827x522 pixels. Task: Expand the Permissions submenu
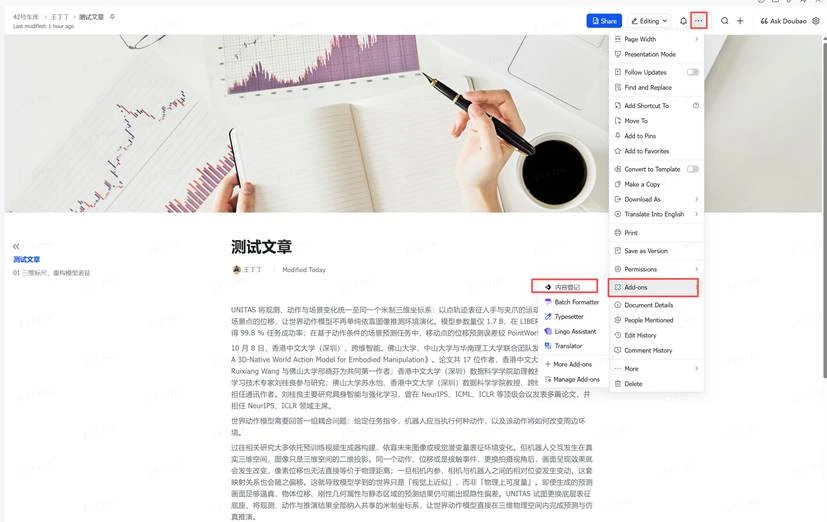tap(657, 269)
